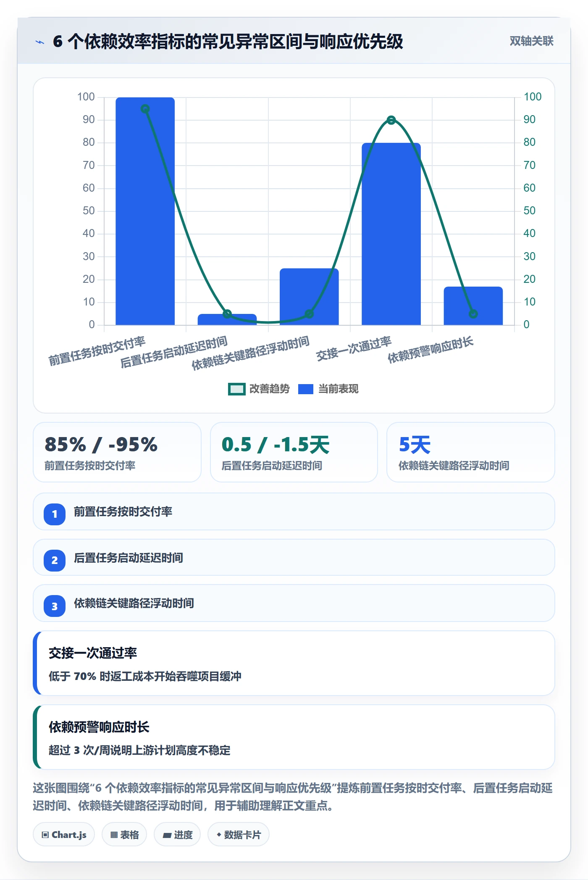Click the blue bar for 依赖预警响应时长
This screenshot has width=588, height=880.
(473, 306)
